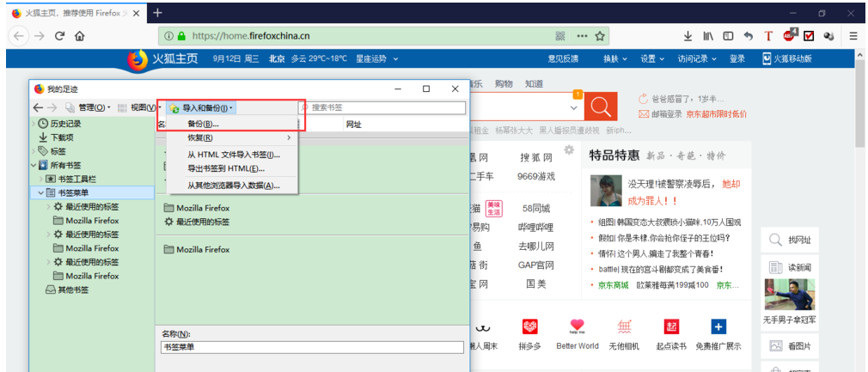Expand the 星座运势 dropdown

tap(377, 58)
